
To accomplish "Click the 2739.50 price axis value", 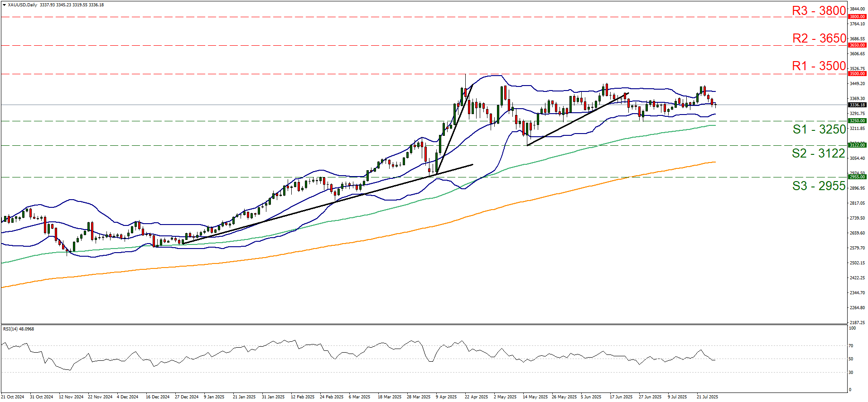I will [x=857, y=218].
